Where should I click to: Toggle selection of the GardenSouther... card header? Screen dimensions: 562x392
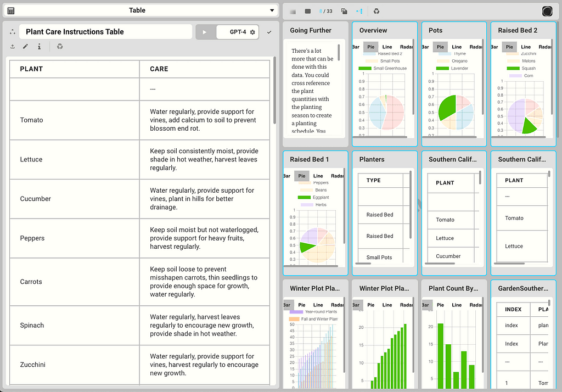tap(523, 289)
